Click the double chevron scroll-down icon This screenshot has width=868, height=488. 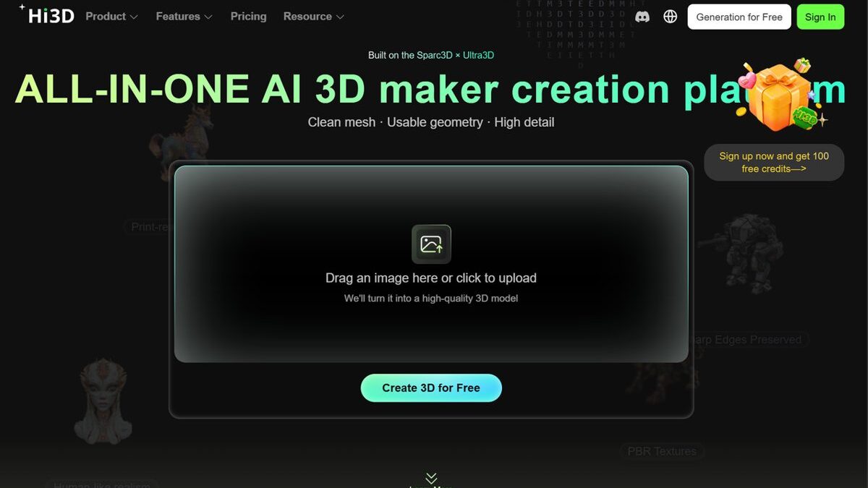[431, 478]
